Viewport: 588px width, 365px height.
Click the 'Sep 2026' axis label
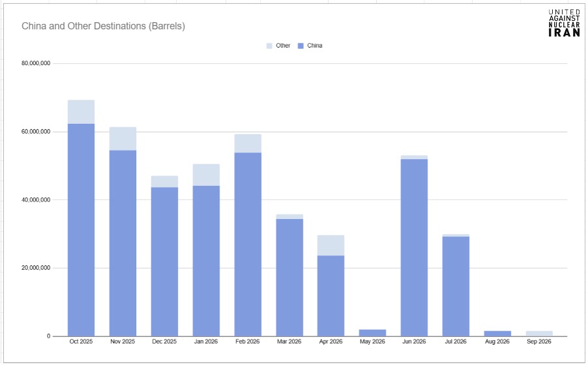click(539, 342)
